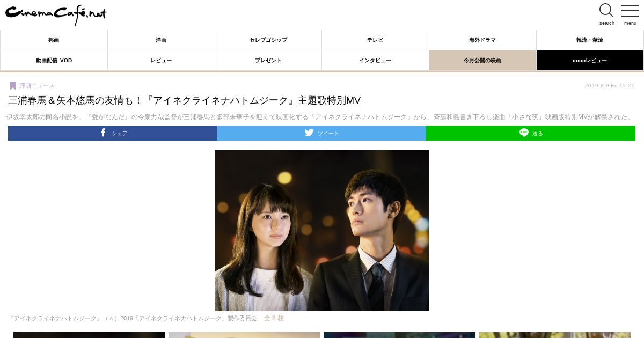
Task: Click the purple bookmark icon beside 邦画ニュース
Action: click(x=12, y=86)
